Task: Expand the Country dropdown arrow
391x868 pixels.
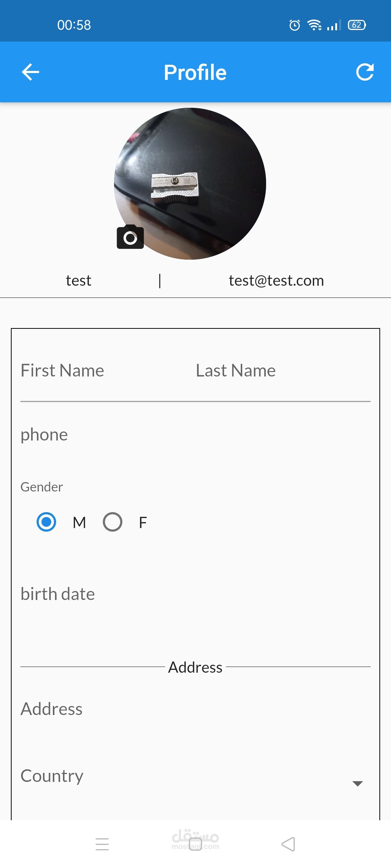Action: pyautogui.click(x=357, y=783)
